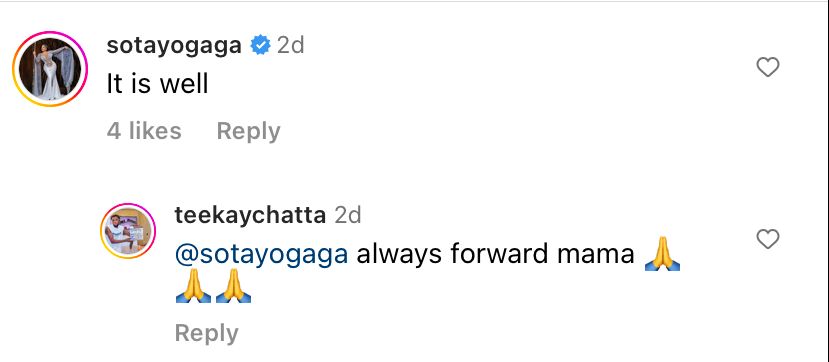Reply to teekaychatta's comment
This screenshot has height=362, width=829.
pyautogui.click(x=207, y=333)
